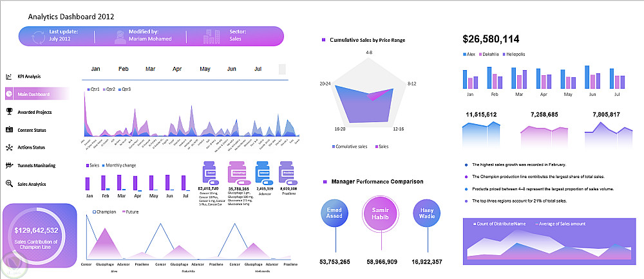Click the Last update refresh arrows icon

click(x=38, y=37)
